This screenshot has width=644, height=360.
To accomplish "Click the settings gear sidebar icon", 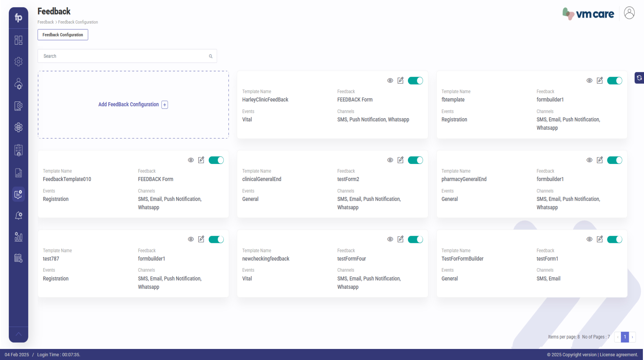I will [x=19, y=61].
